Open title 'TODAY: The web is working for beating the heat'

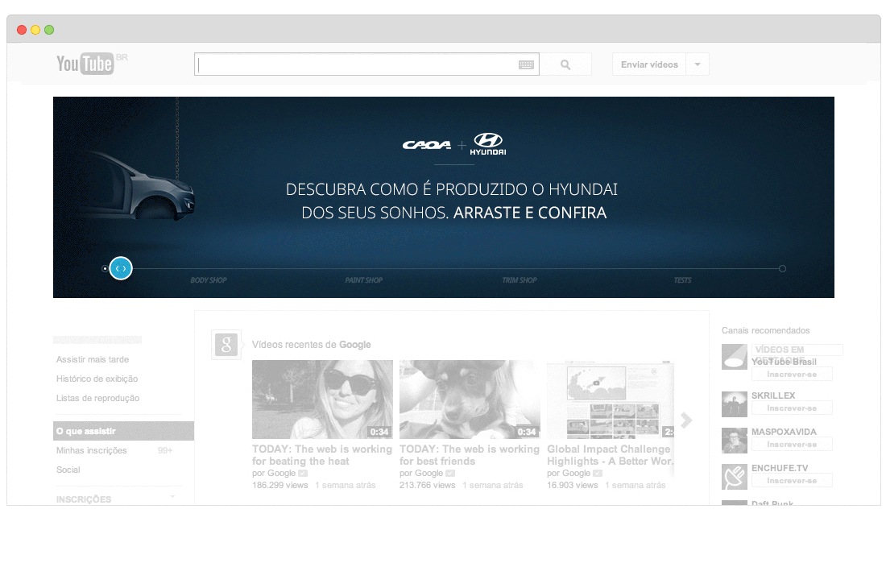pyautogui.click(x=322, y=455)
